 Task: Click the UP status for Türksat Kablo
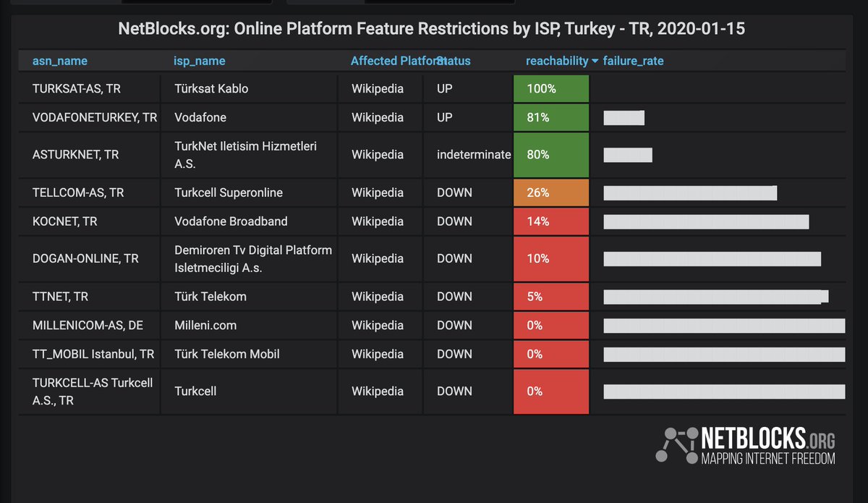pyautogui.click(x=445, y=88)
